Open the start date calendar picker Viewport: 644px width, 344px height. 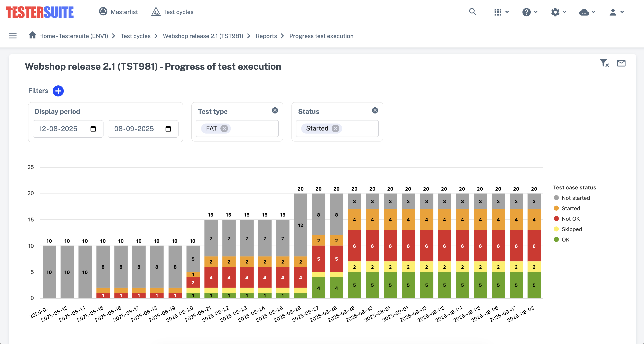pos(93,129)
